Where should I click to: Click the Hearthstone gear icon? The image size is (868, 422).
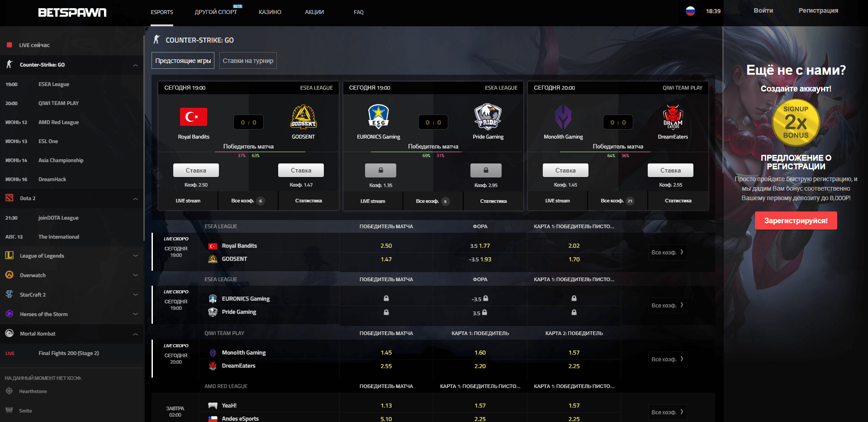9,391
